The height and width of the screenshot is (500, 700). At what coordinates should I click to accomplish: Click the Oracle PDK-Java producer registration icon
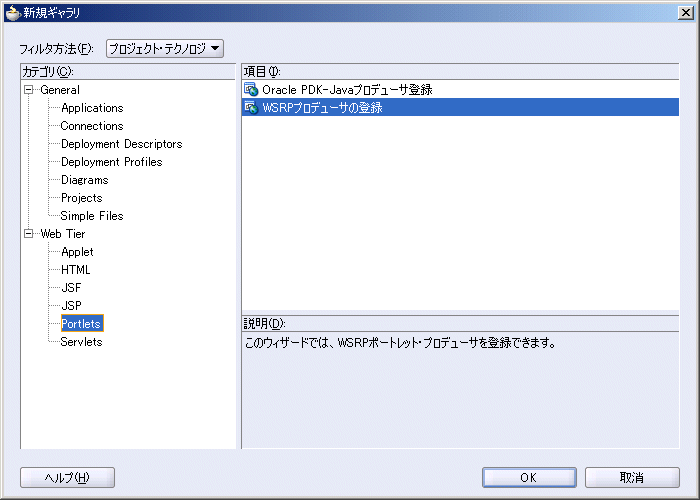(251, 89)
